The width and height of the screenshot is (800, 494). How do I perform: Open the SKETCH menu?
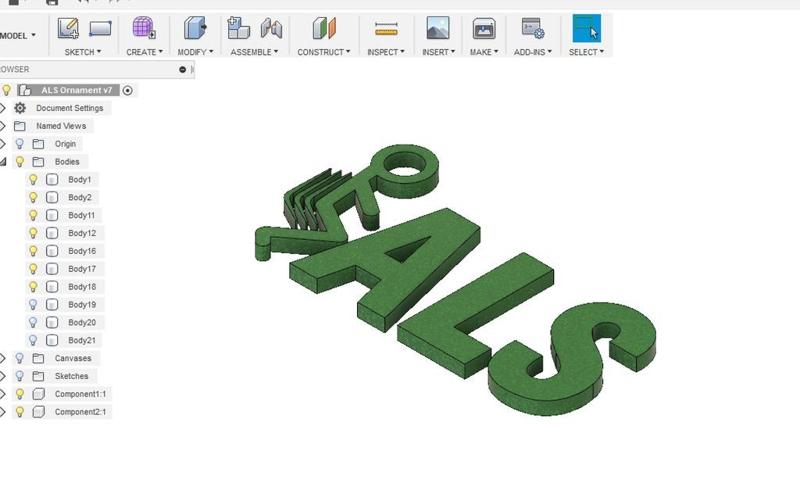pyautogui.click(x=83, y=52)
